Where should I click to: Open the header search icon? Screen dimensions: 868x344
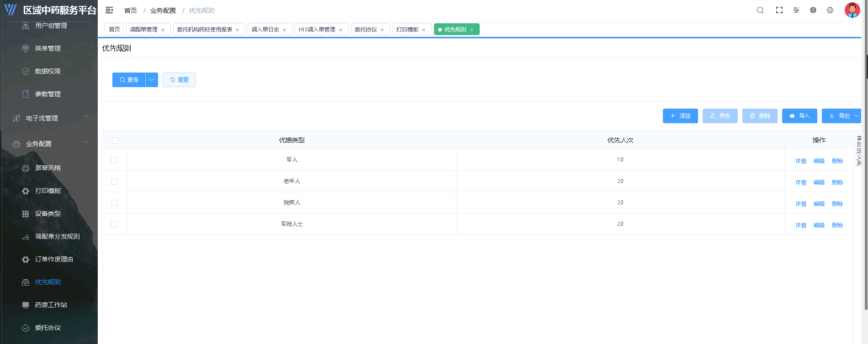760,10
